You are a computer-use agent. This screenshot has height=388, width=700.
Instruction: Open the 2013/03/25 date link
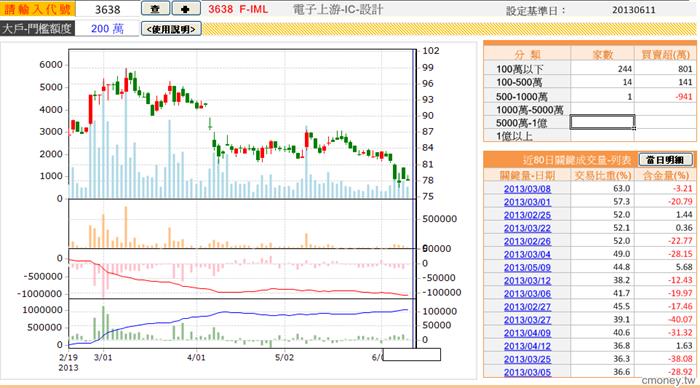(527, 359)
